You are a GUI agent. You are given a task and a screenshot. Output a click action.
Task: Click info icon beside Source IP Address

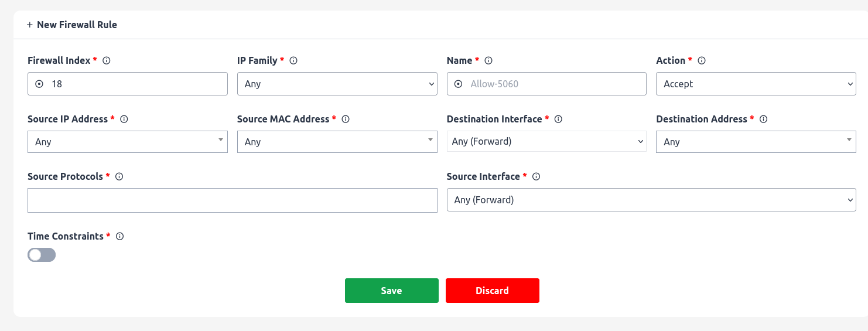tap(124, 119)
